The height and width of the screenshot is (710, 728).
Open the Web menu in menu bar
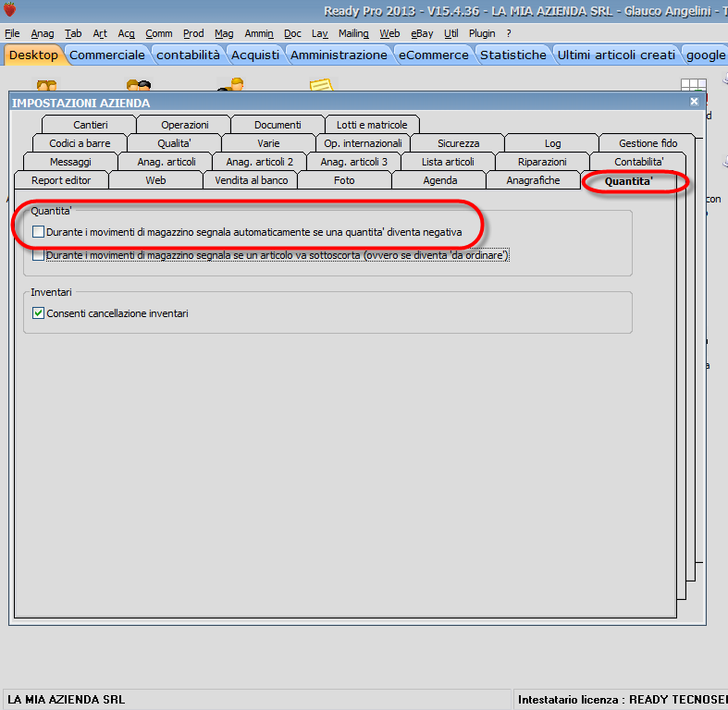389,33
